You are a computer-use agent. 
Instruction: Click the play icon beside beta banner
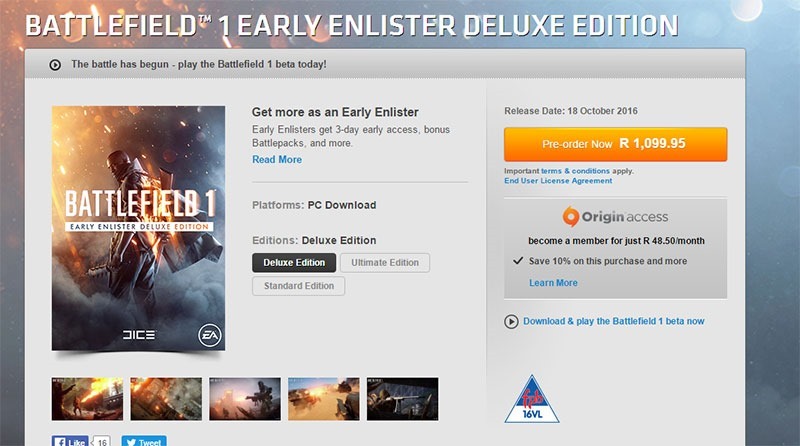coord(55,65)
